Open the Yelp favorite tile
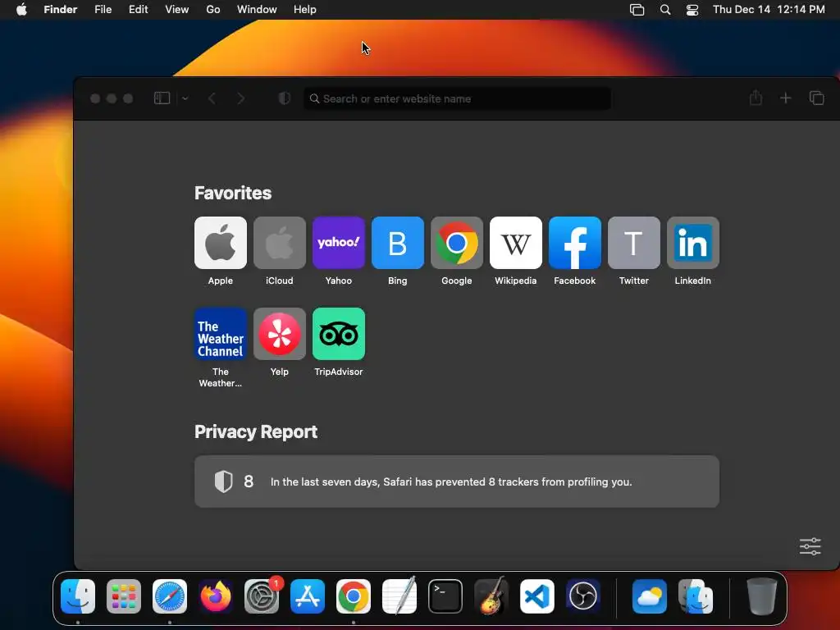Viewport: 840px width, 630px height. (280, 334)
